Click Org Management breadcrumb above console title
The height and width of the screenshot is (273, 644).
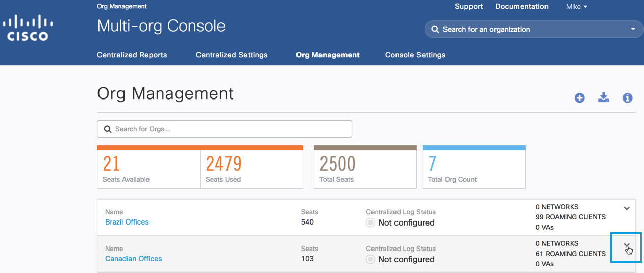(122, 6)
